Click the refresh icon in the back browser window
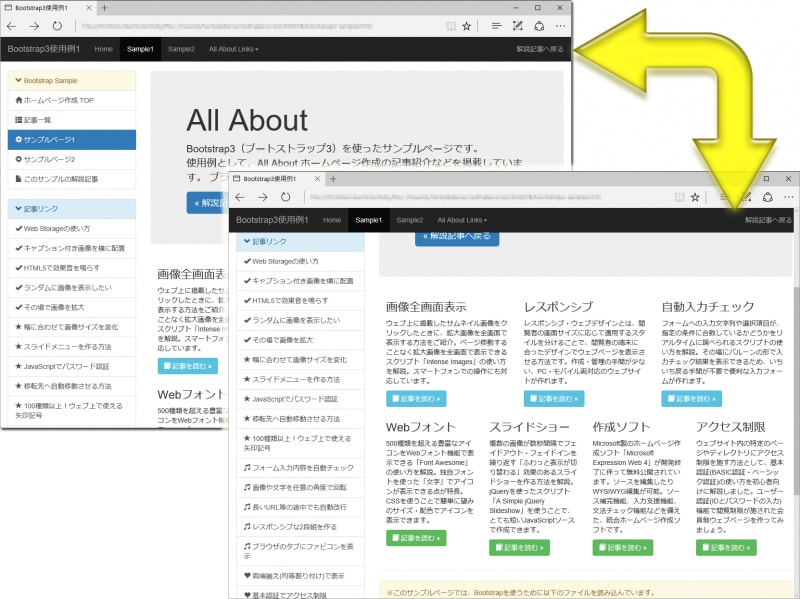 tap(56, 26)
